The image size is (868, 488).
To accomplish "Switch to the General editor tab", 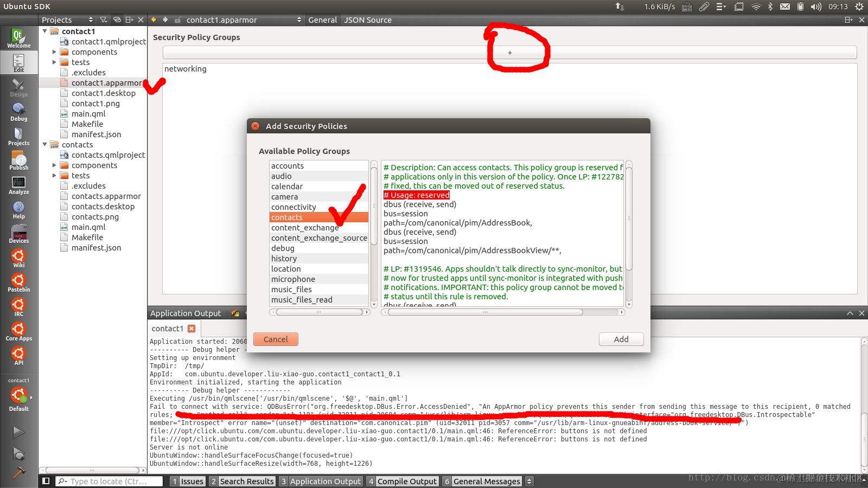I will (x=323, y=20).
